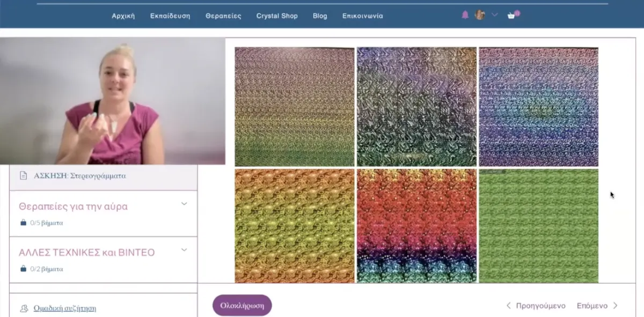Click the presenter webcam video overlay
This screenshot has height=317, width=644.
[x=113, y=101]
